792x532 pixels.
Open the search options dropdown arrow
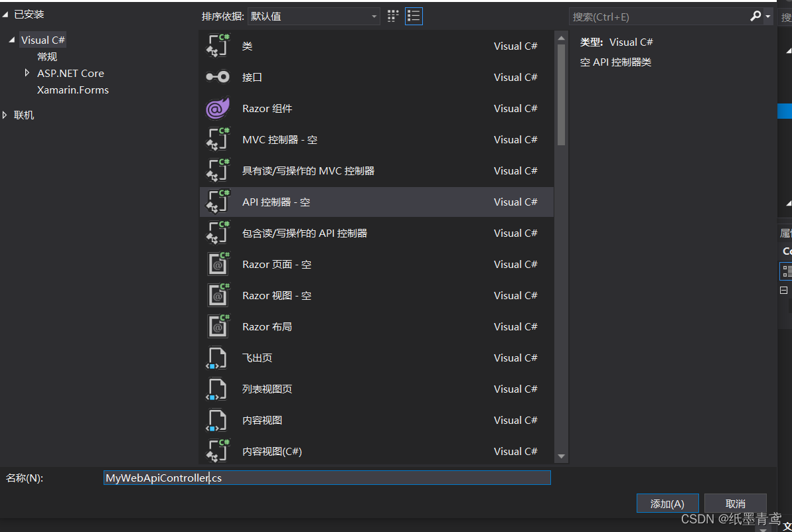[x=767, y=17]
